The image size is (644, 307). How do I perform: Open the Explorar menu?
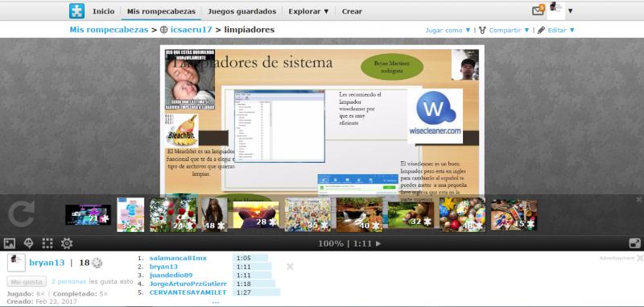(x=308, y=11)
